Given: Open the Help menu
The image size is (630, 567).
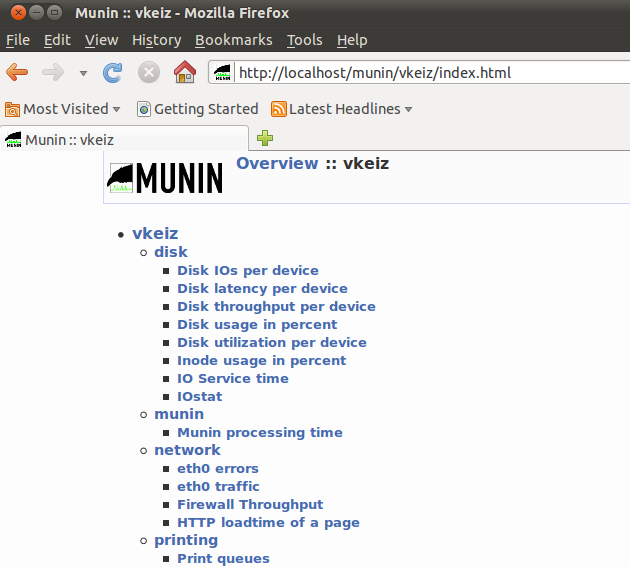Looking at the screenshot, I should click(x=352, y=40).
